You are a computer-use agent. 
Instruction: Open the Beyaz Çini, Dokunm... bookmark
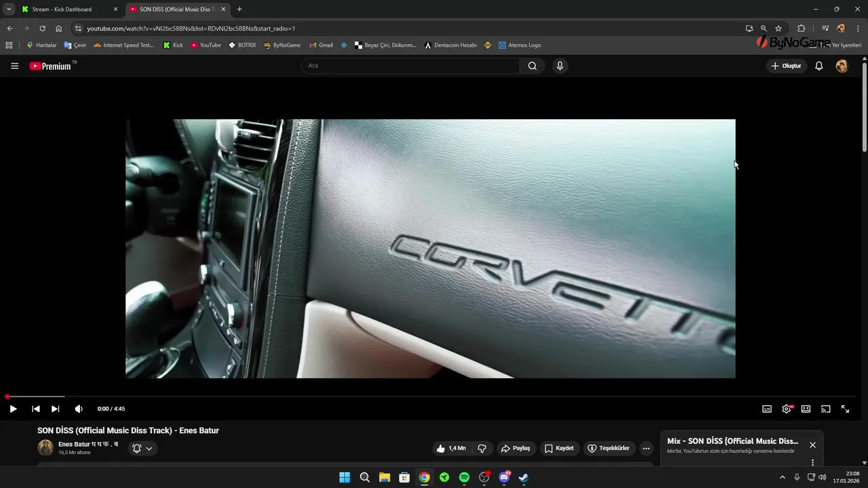(x=385, y=45)
